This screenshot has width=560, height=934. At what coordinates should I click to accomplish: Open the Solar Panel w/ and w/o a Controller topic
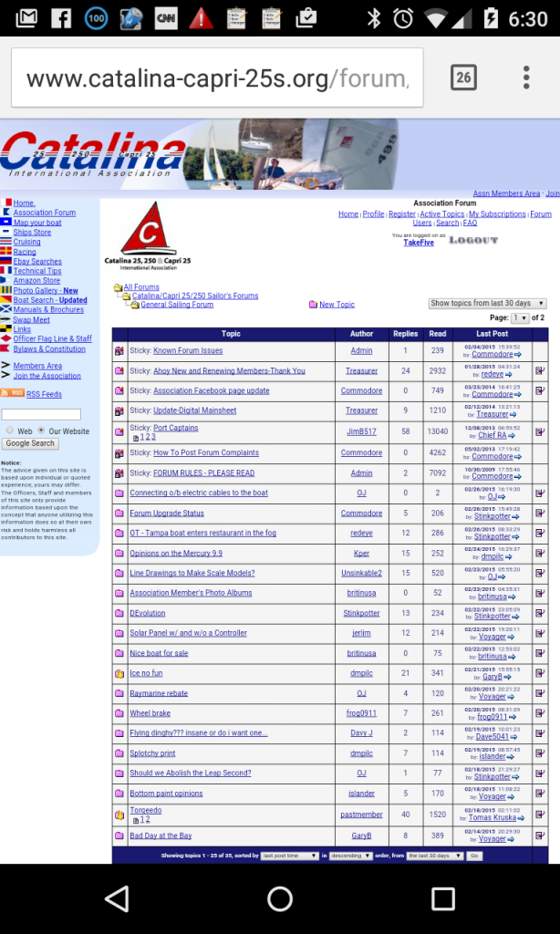[x=188, y=633]
